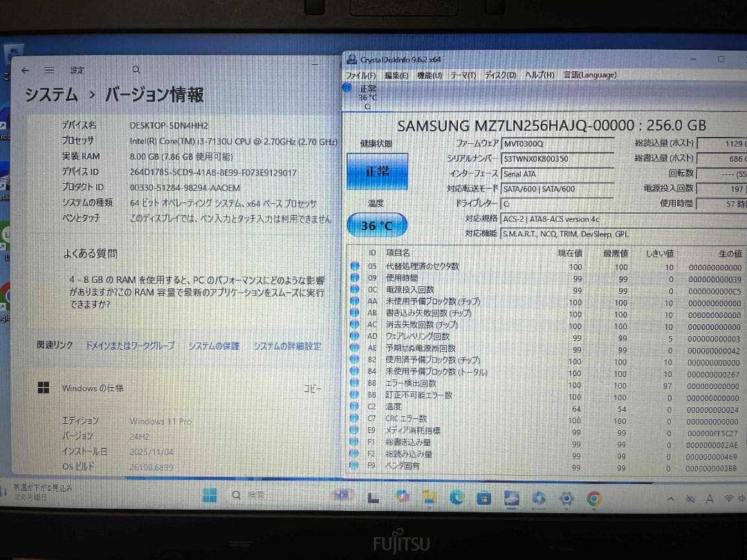
Task: Click status circle icon for row F9
Action: [x=353, y=465]
